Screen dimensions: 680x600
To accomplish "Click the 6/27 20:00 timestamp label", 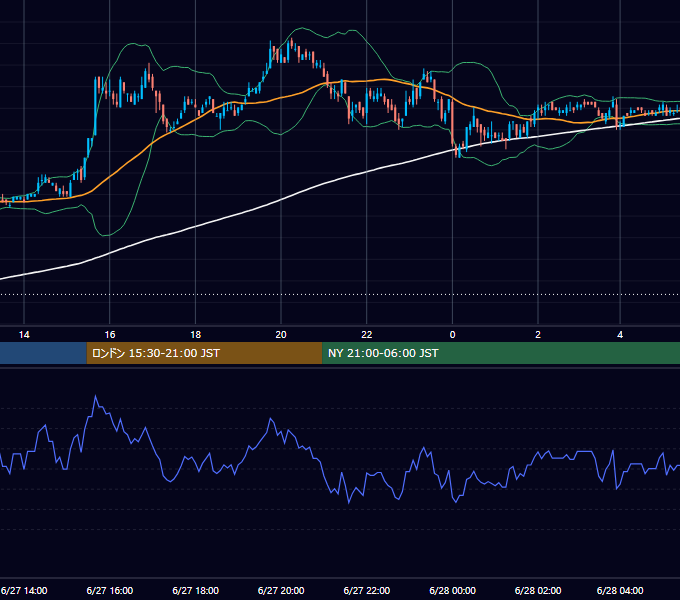I will [x=281, y=590].
